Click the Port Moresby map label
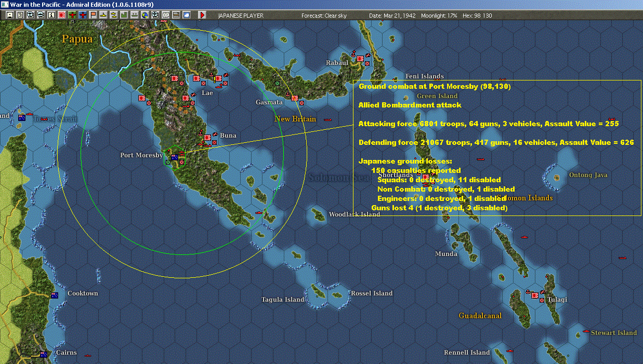 tap(141, 155)
